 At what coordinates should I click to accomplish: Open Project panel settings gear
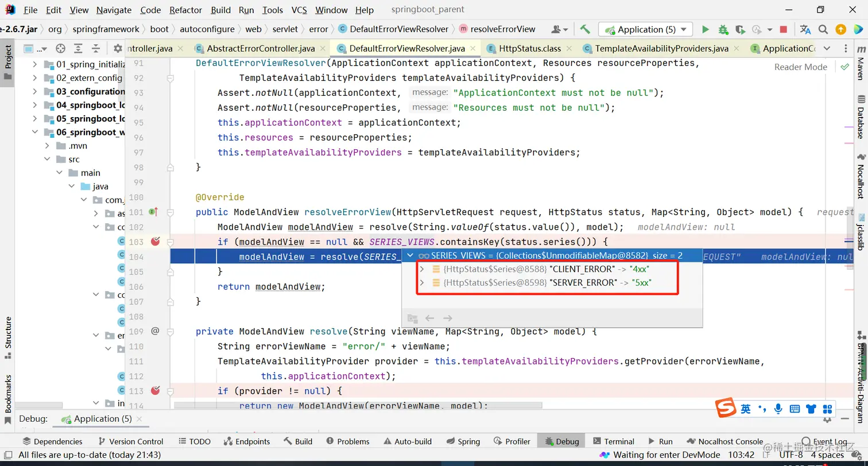click(118, 49)
